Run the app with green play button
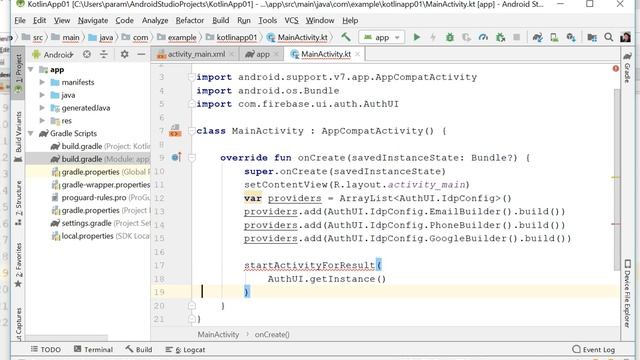Image resolution: width=640 pixels, height=360 pixels. click(x=417, y=37)
